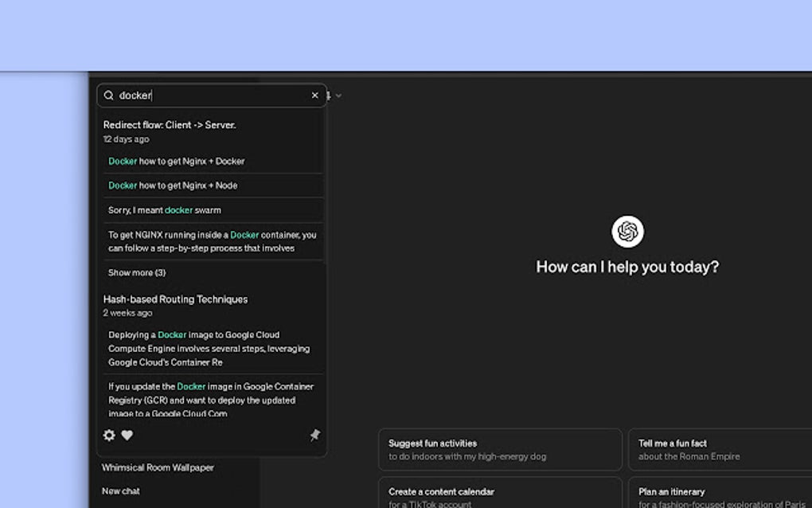Click the heart favorites icon
Viewport: 812px width, 508px height.
[127, 436]
